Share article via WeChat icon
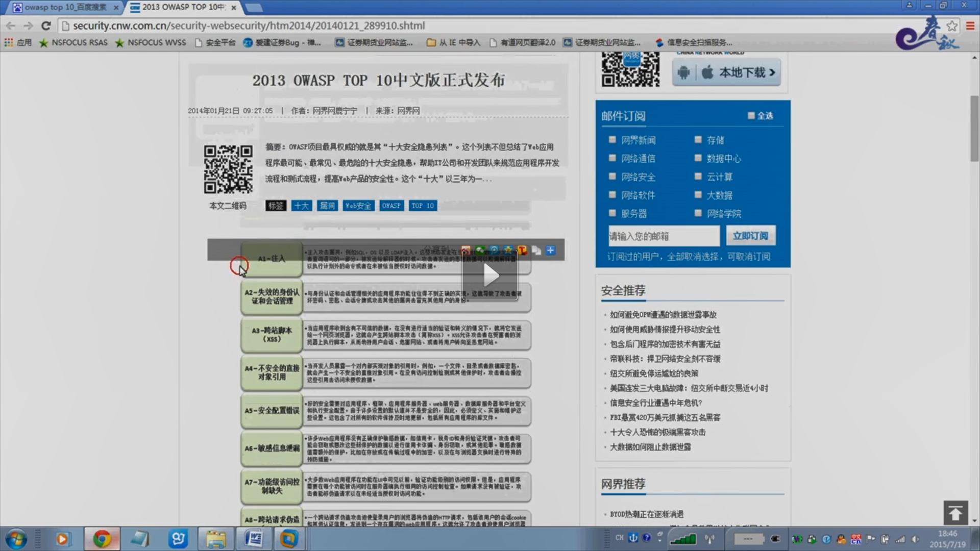Image resolution: width=980 pixels, height=551 pixels. tap(480, 250)
